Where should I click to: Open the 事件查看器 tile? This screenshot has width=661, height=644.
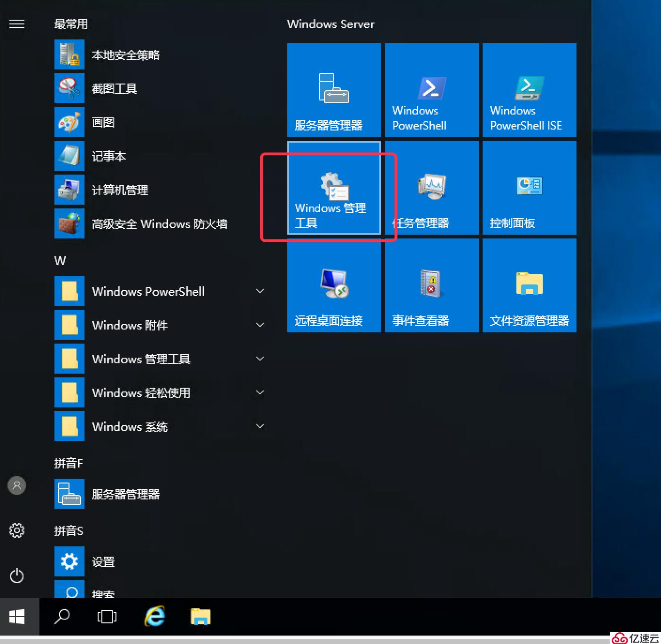click(x=432, y=285)
